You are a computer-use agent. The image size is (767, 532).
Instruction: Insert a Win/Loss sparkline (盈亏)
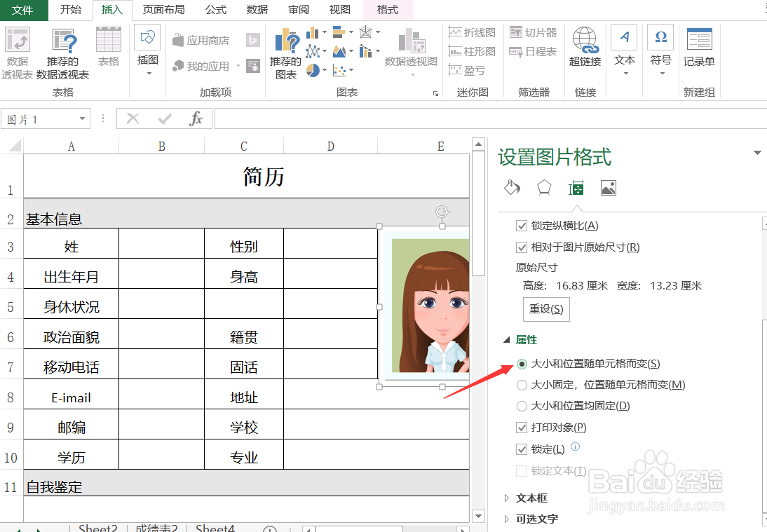467,70
